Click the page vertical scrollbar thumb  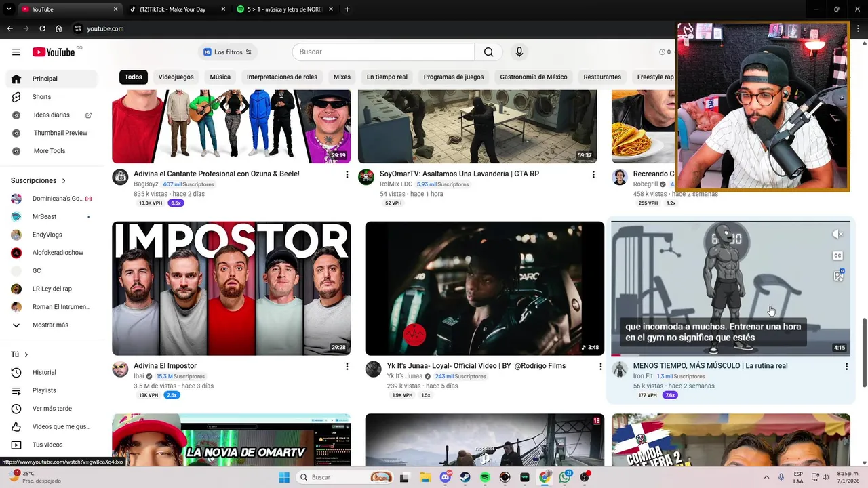tap(864, 352)
